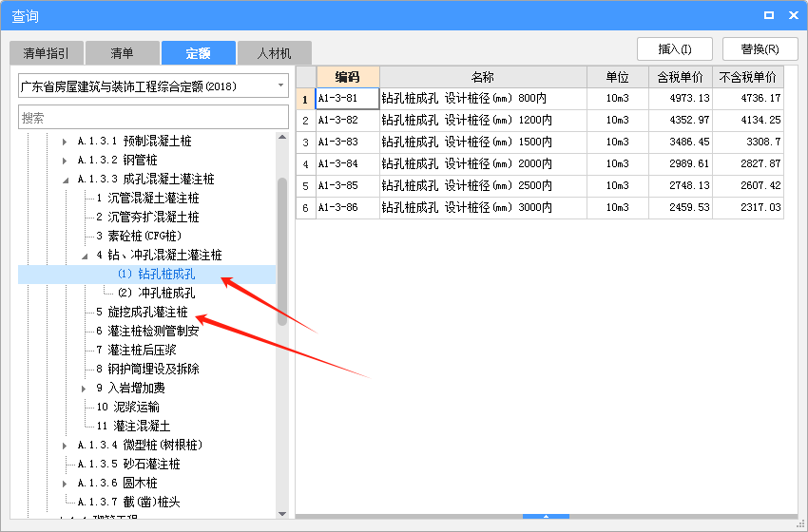Select (1) 钻孔桩成孔 tree item
The height and width of the screenshot is (532, 808).
pyautogui.click(x=156, y=274)
